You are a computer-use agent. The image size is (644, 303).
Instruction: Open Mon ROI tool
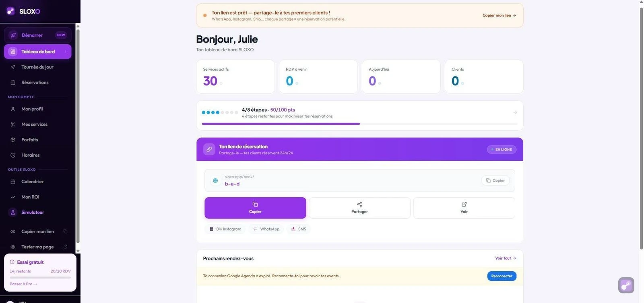38,197
